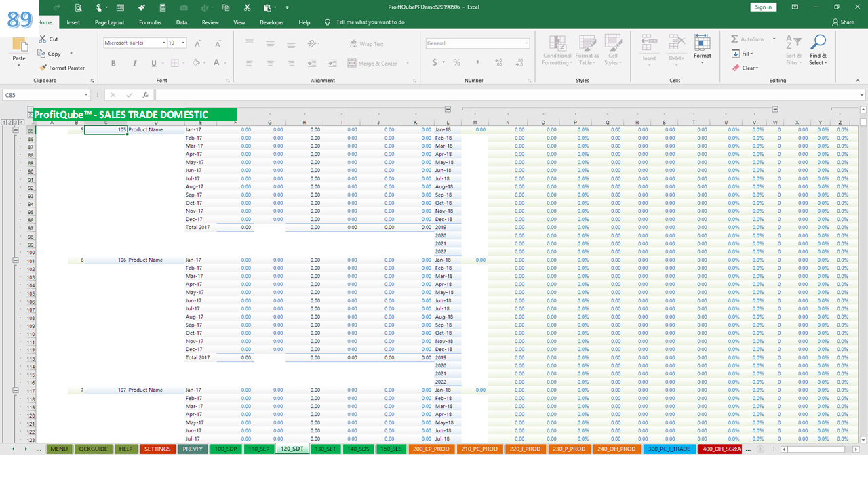Open the Page Layout tab
This screenshot has width=868, height=488.
coord(109,22)
